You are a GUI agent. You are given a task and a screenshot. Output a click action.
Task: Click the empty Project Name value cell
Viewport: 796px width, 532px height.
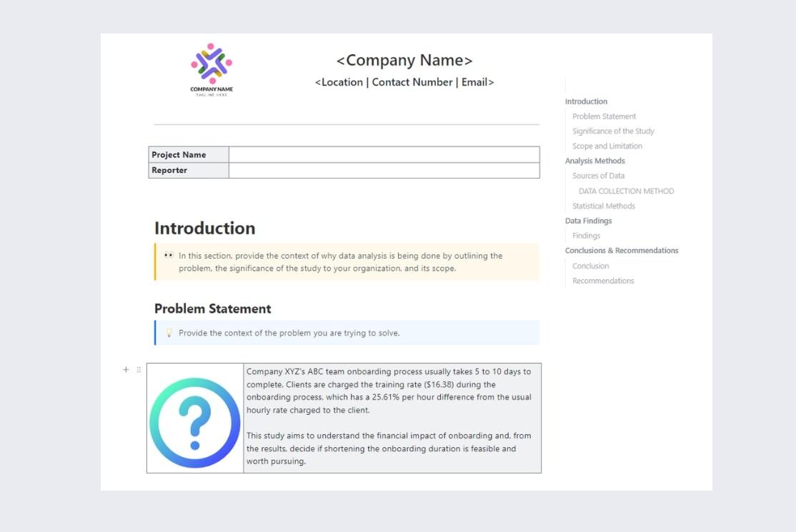[384, 155]
